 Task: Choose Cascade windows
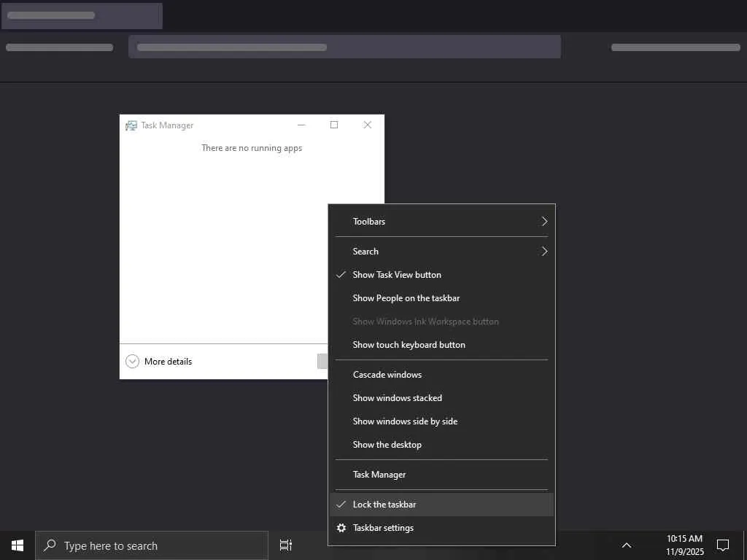click(441, 375)
